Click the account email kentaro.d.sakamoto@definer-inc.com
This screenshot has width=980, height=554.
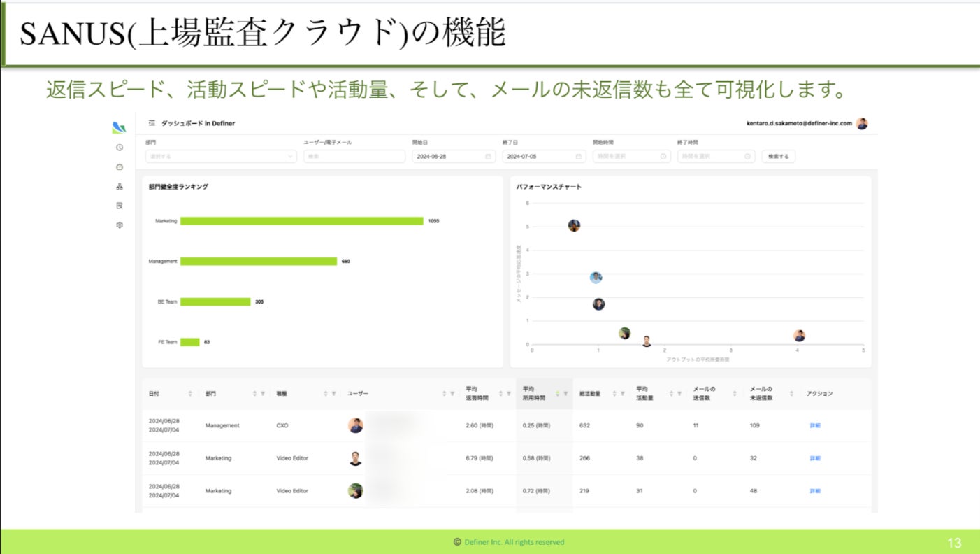point(800,123)
